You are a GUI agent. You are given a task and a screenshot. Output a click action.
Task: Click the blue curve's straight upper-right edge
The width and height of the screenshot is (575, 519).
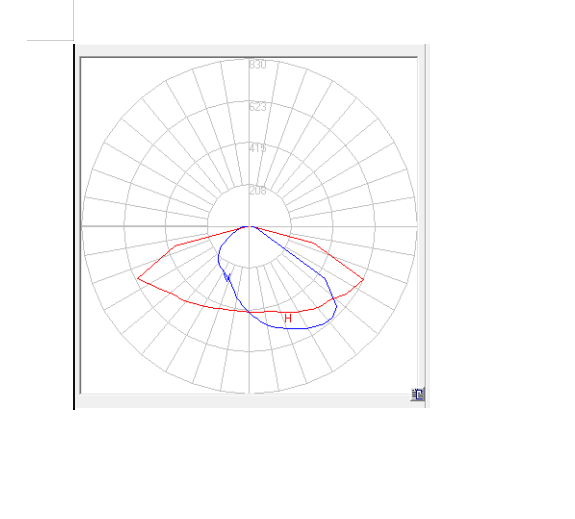coord(290,253)
